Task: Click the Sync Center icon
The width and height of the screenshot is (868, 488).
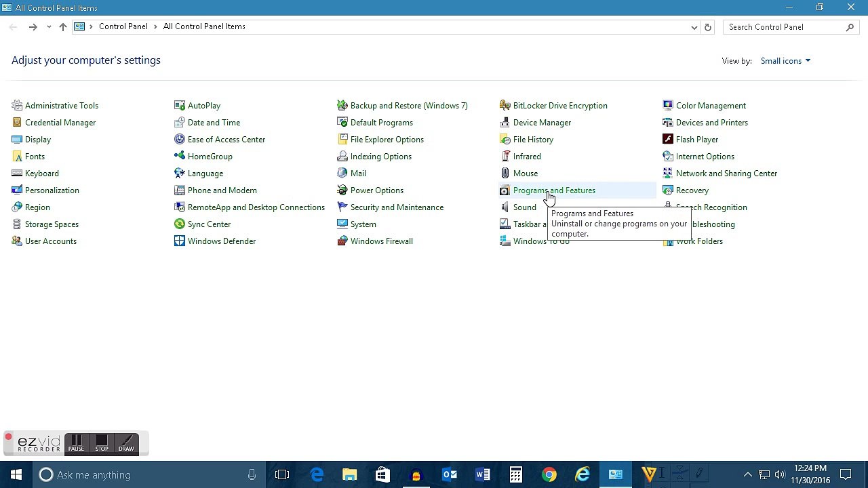Action: click(x=180, y=224)
